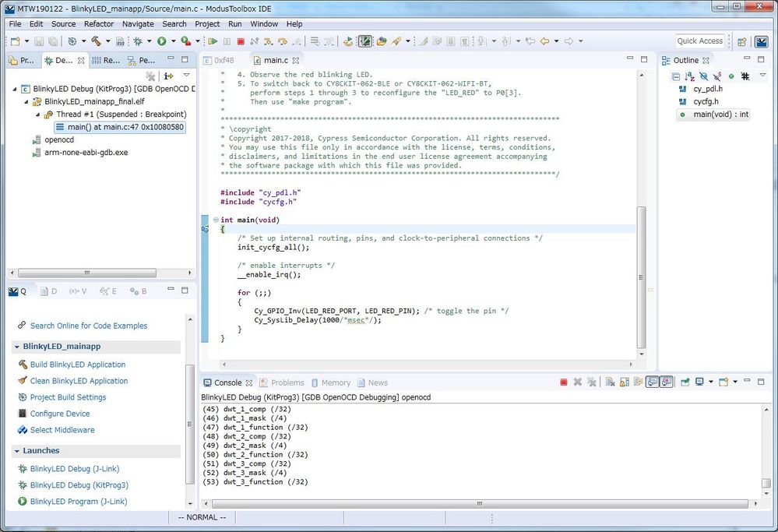Step Over the current source line

click(282, 40)
